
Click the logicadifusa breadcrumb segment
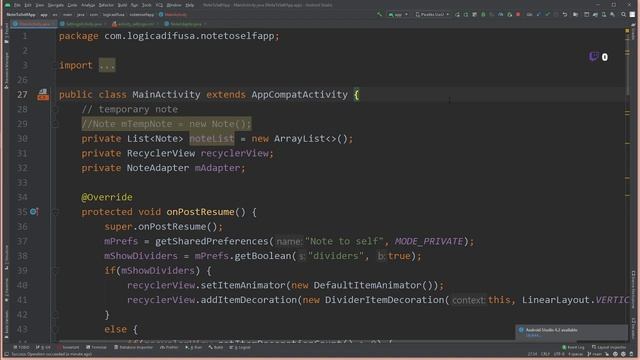(x=113, y=15)
